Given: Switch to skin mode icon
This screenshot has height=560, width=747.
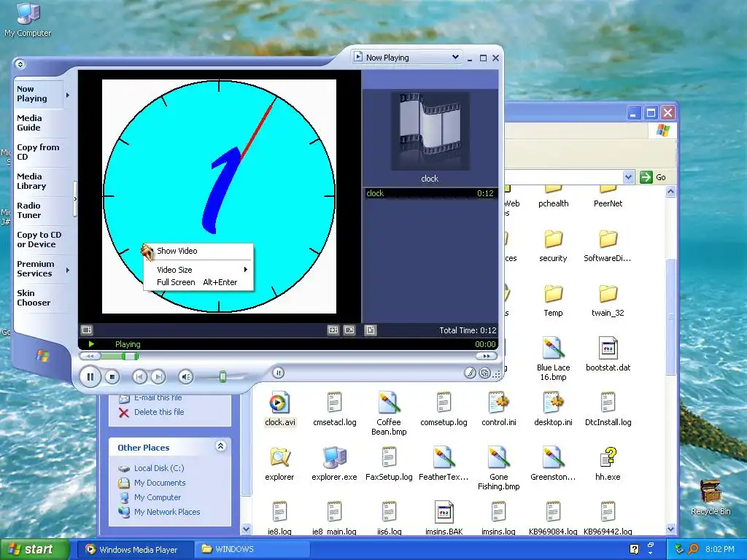Looking at the screenshot, I should tap(484, 373).
